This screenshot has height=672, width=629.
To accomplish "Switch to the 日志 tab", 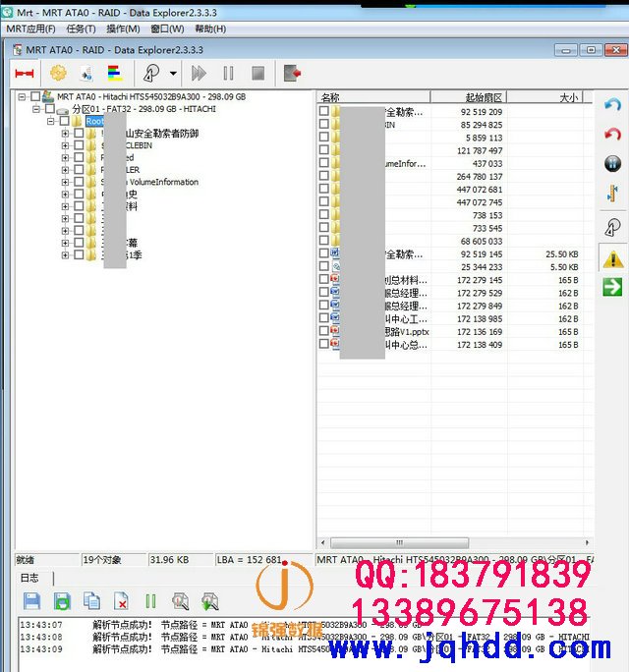I will coord(29,578).
